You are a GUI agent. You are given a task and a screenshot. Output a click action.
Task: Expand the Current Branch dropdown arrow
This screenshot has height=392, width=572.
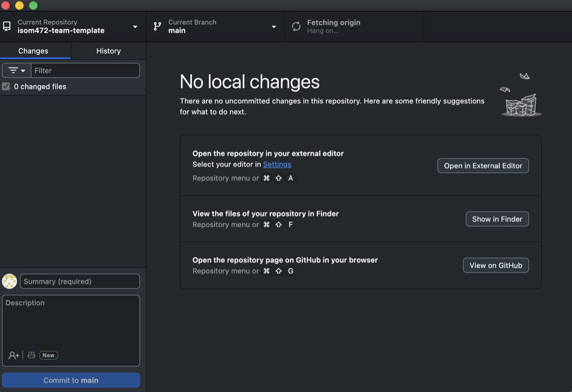pos(274,27)
